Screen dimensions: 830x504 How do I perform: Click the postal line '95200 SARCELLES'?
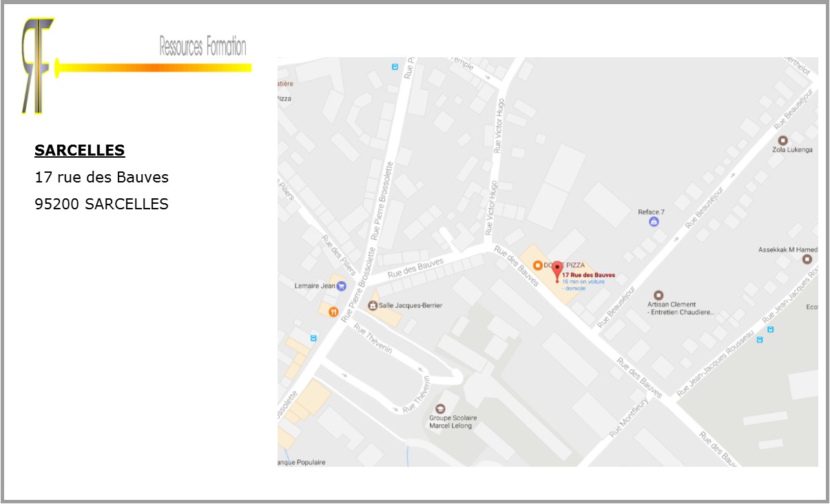[x=102, y=204]
